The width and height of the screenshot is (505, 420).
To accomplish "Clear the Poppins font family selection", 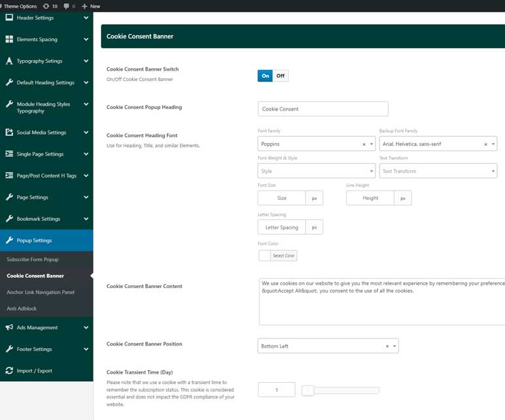I will point(364,144).
